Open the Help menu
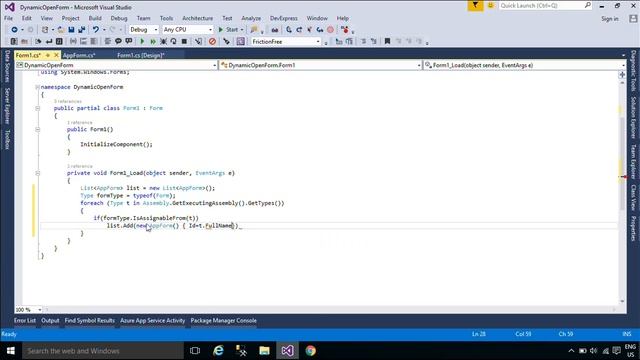 coord(342,18)
